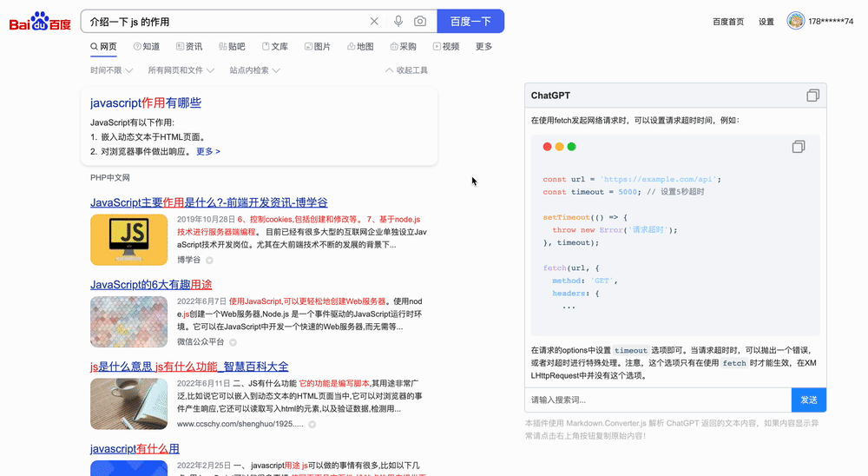This screenshot has width=868, height=476.
Task: Open the www.ccschy.com/shenghuo/1925 URL link
Action: pos(240,424)
